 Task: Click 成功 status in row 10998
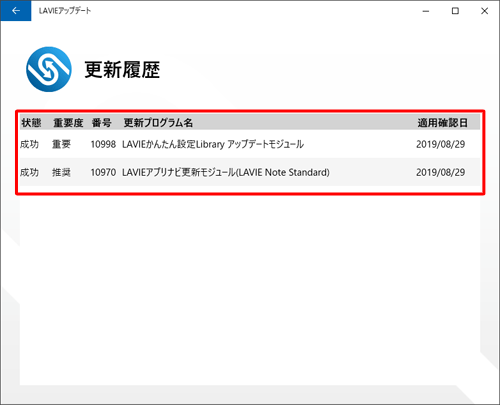[29, 144]
